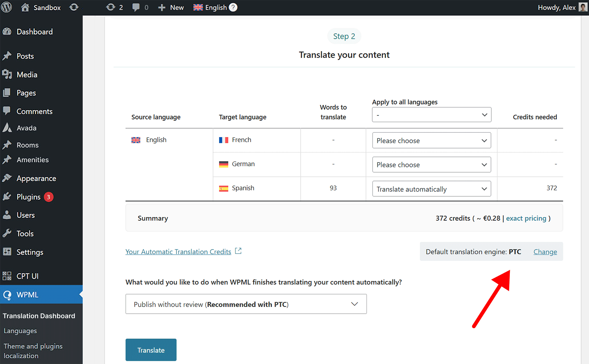Viewport: 589px width, 364px height.
Task: Open Publish without review dropdown
Action: 246,304
